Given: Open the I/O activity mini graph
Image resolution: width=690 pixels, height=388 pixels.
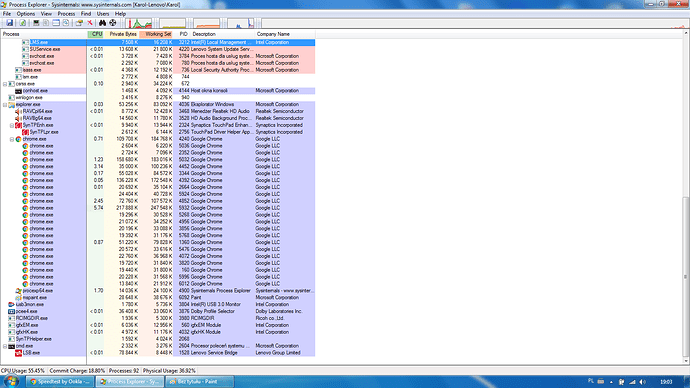Looking at the screenshot, I should click(x=241, y=23).
